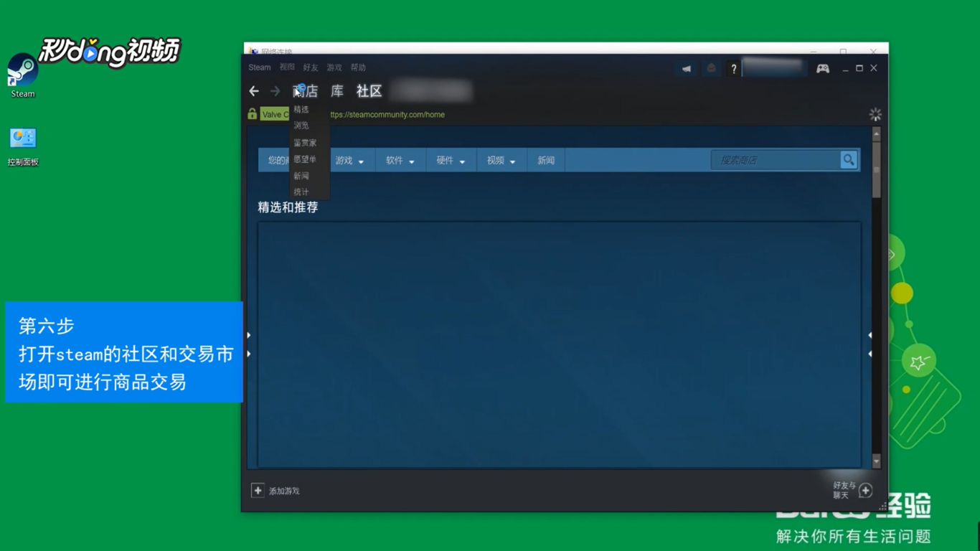This screenshot has width=980, height=551.
Task: Open the question mark help icon
Action: point(733,69)
